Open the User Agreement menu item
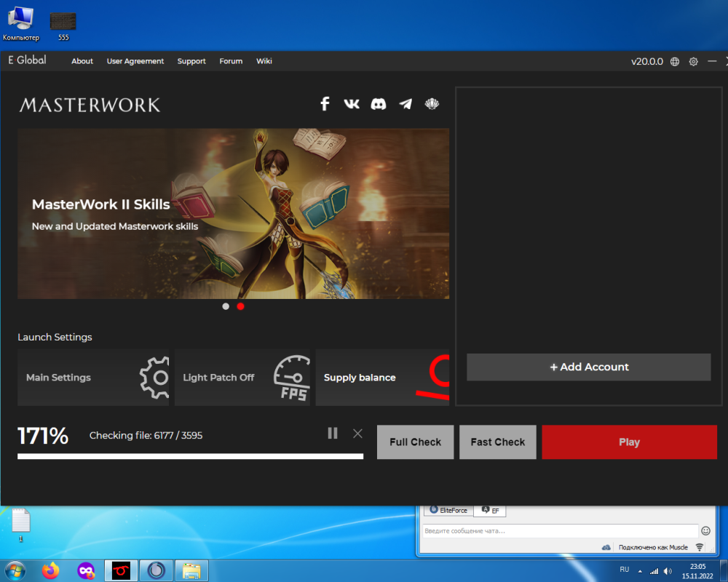The height and width of the screenshot is (582, 728). [x=135, y=61]
